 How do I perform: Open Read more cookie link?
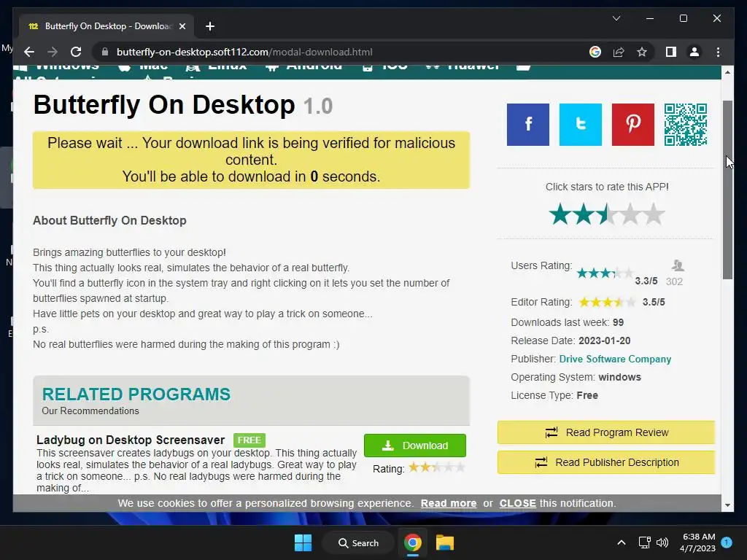coord(449,503)
